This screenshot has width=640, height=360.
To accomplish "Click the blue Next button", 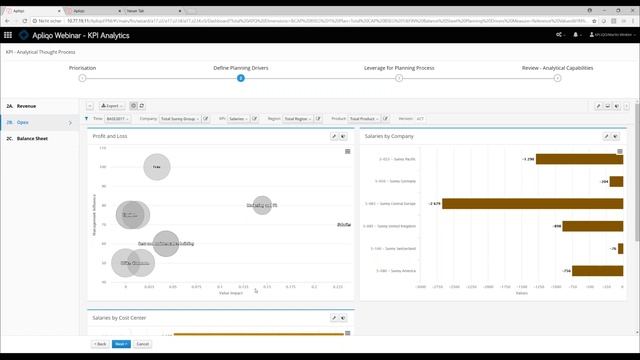I will coord(121,344).
